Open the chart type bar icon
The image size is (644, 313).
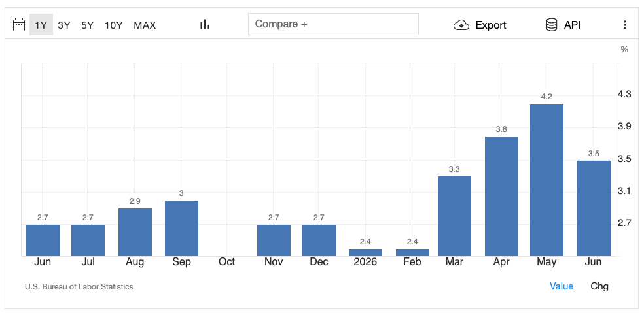pos(205,25)
